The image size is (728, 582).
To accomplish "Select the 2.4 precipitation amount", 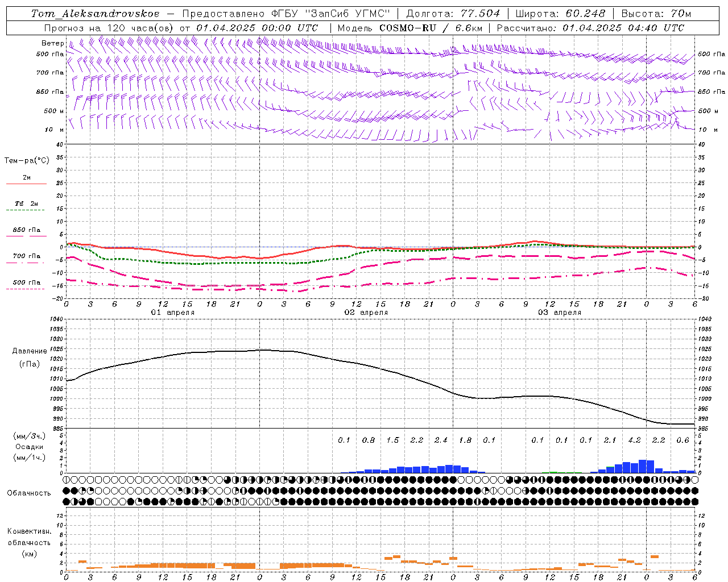I will coord(441,440).
